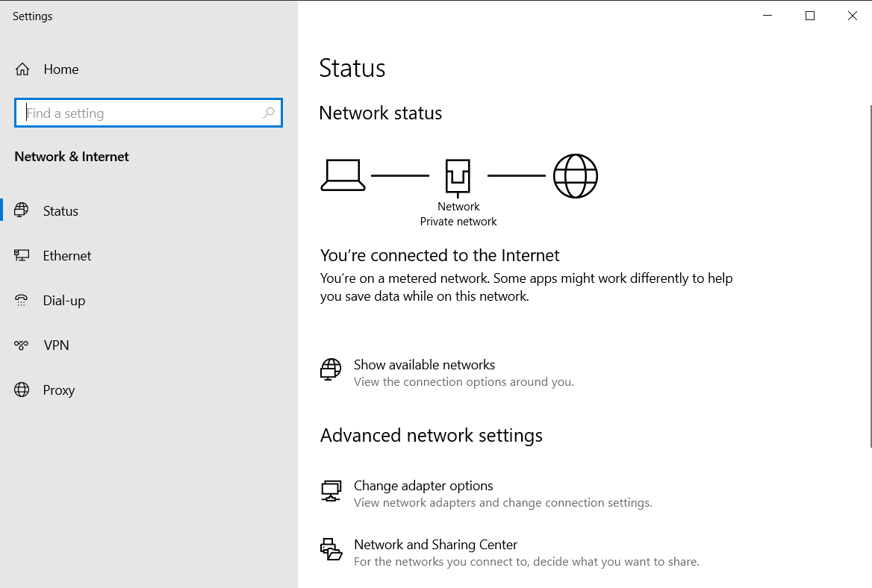
Task: Click the Home house icon
Action: [x=22, y=69]
